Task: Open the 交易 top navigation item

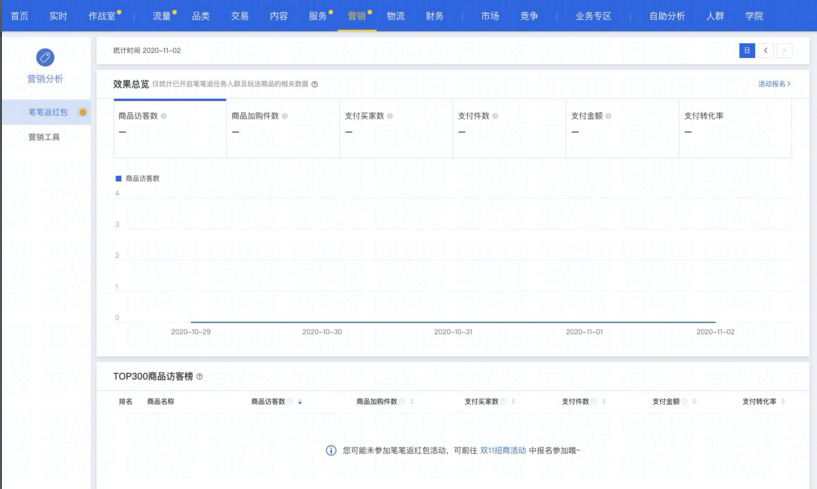Action: tap(240, 16)
